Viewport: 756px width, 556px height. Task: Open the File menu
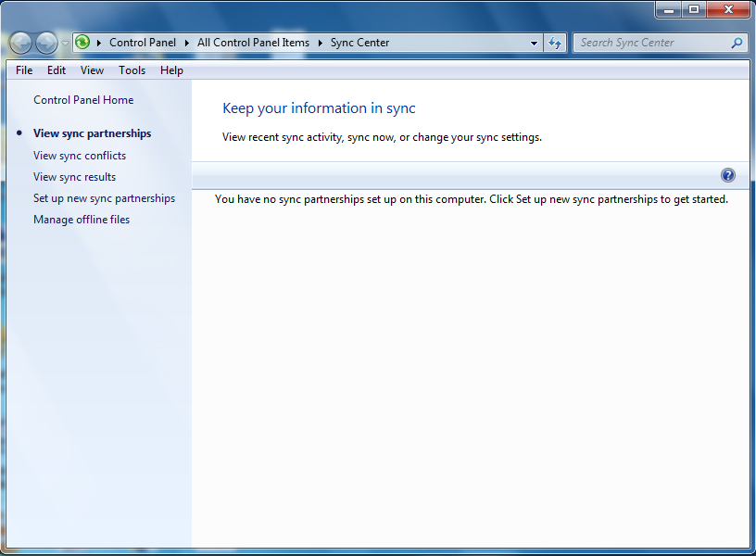(x=24, y=70)
